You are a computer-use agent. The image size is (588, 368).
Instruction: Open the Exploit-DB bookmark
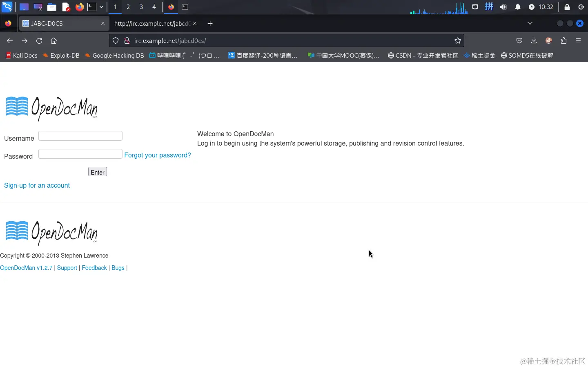(x=61, y=56)
